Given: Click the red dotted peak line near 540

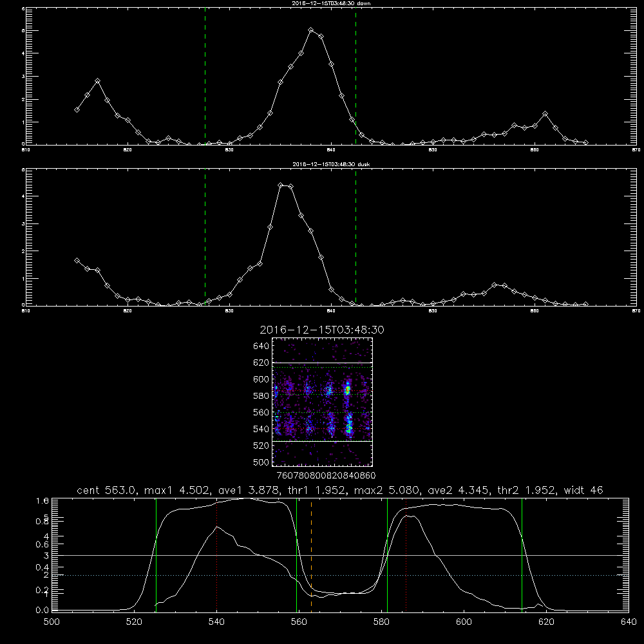Looking at the screenshot, I should click(216, 555).
